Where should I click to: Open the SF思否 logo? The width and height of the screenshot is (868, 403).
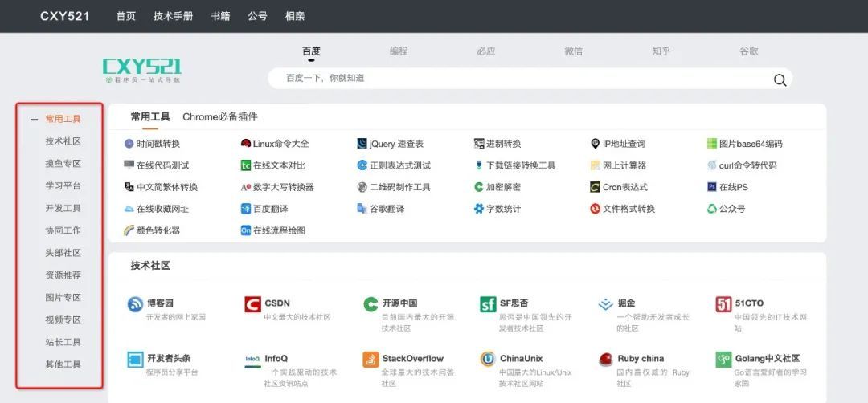[x=488, y=304]
